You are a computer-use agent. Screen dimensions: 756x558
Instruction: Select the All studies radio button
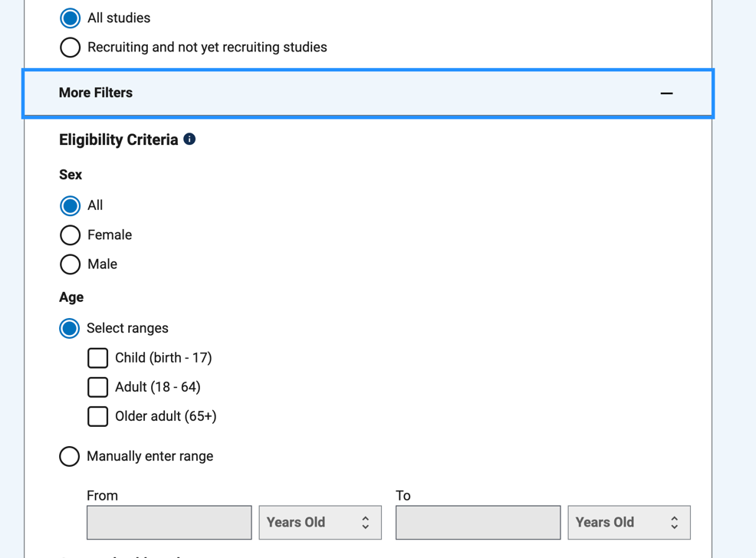tap(70, 18)
